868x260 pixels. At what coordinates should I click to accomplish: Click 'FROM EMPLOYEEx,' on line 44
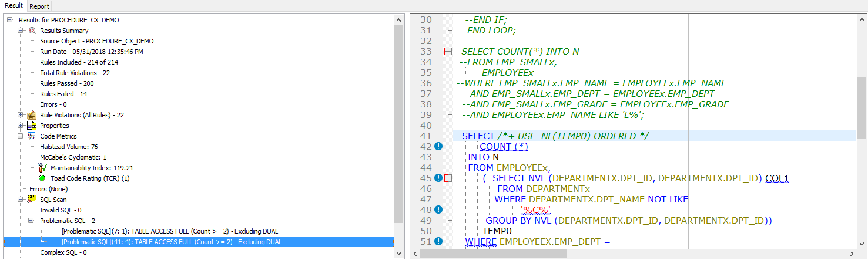tap(509, 168)
